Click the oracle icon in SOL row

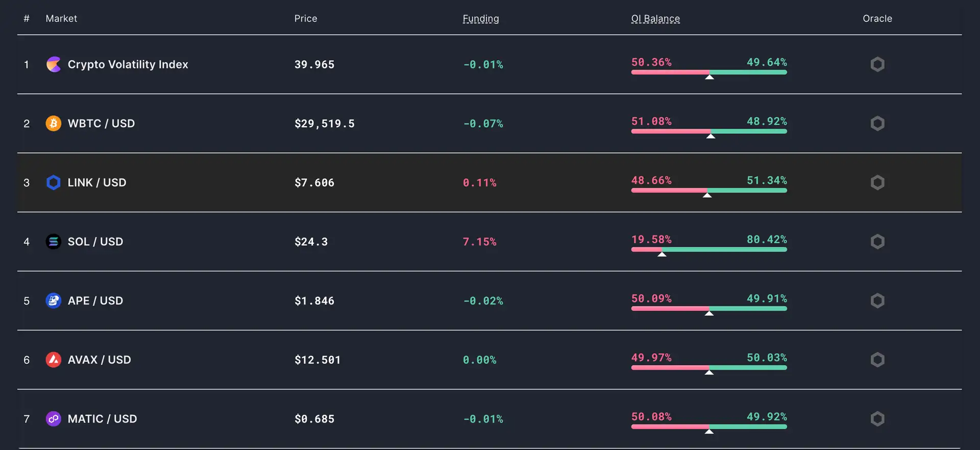pos(877,242)
